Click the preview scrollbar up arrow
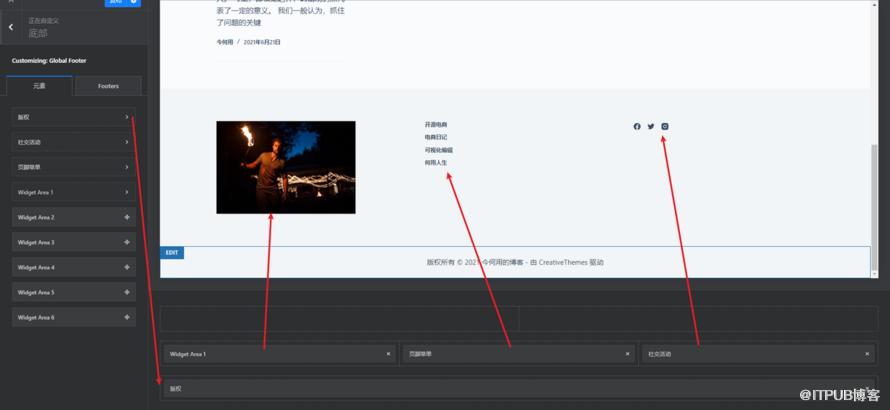This screenshot has height=410, width=890. click(x=874, y=4)
